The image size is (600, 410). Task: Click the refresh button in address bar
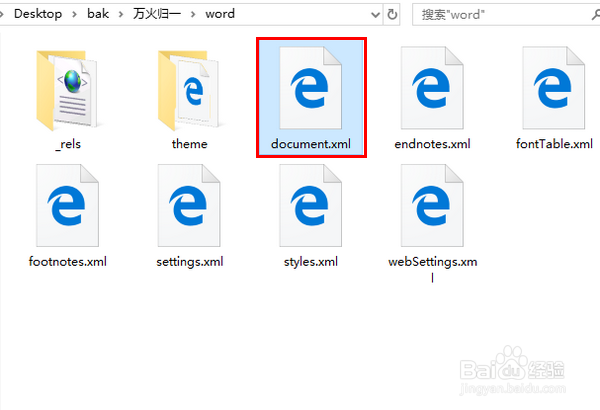point(392,15)
